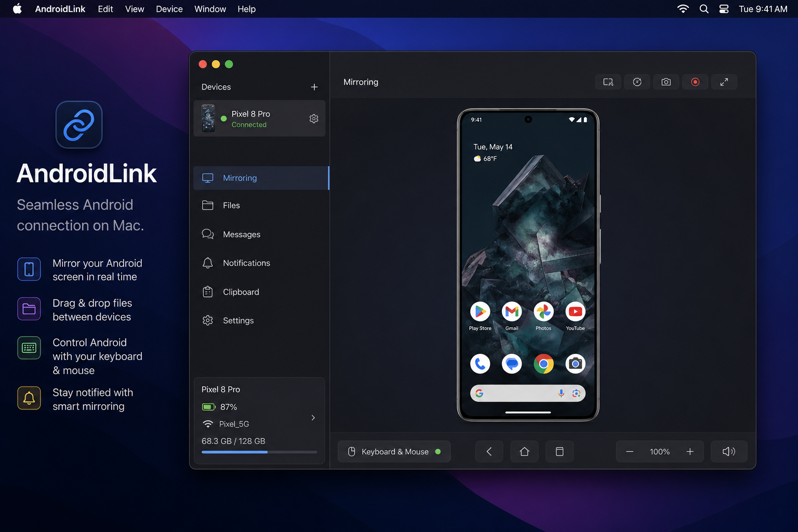Select the Pixel 8 Pro device row
The image size is (798, 532).
(259, 118)
